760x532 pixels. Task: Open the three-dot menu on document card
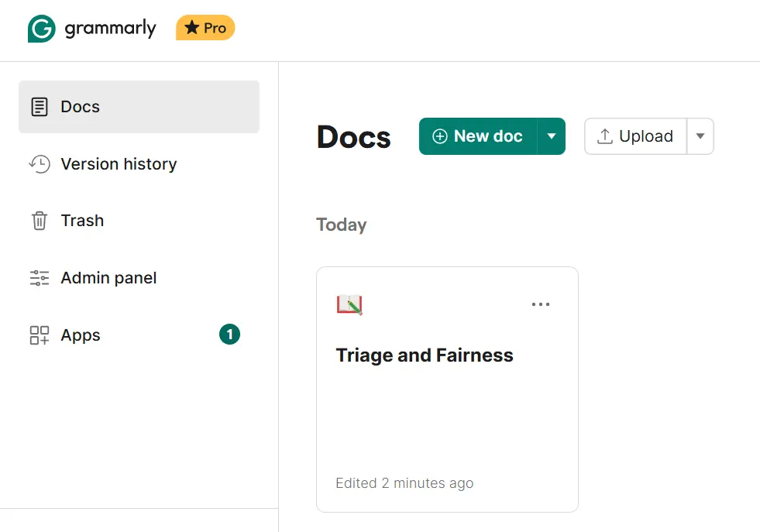pos(541,304)
